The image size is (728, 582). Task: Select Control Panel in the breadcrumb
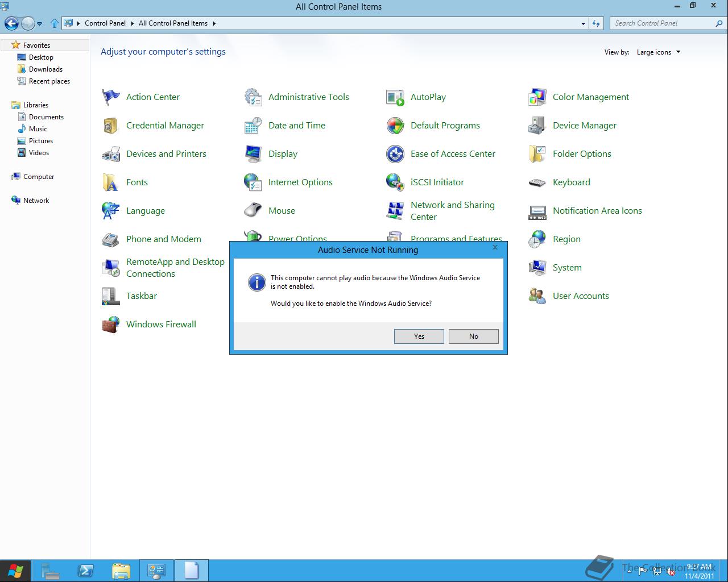tap(105, 23)
